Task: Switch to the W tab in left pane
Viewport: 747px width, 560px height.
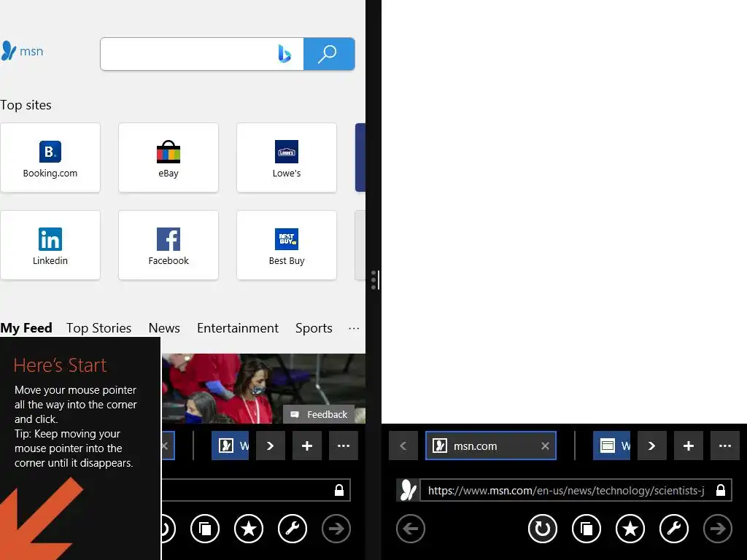Action: [x=230, y=446]
